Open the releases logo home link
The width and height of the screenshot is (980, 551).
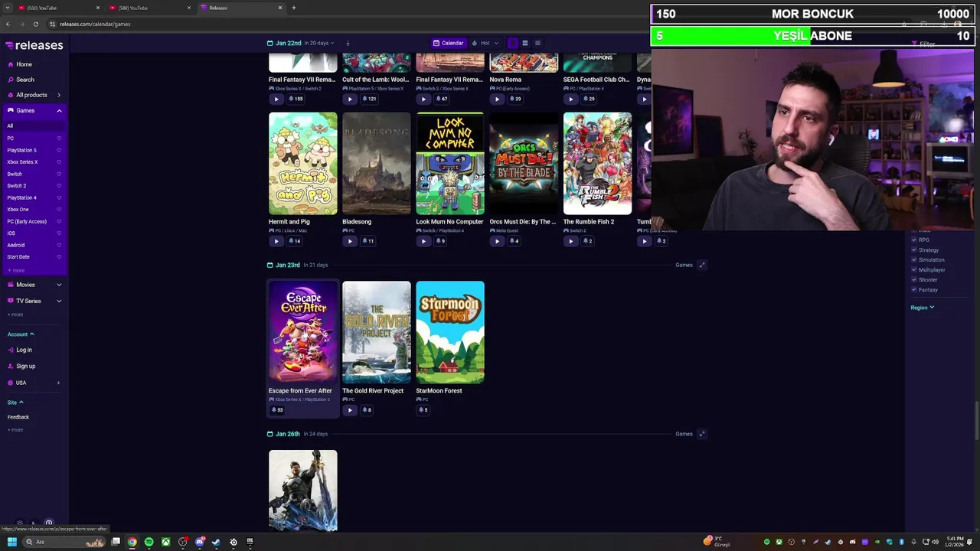(x=34, y=45)
